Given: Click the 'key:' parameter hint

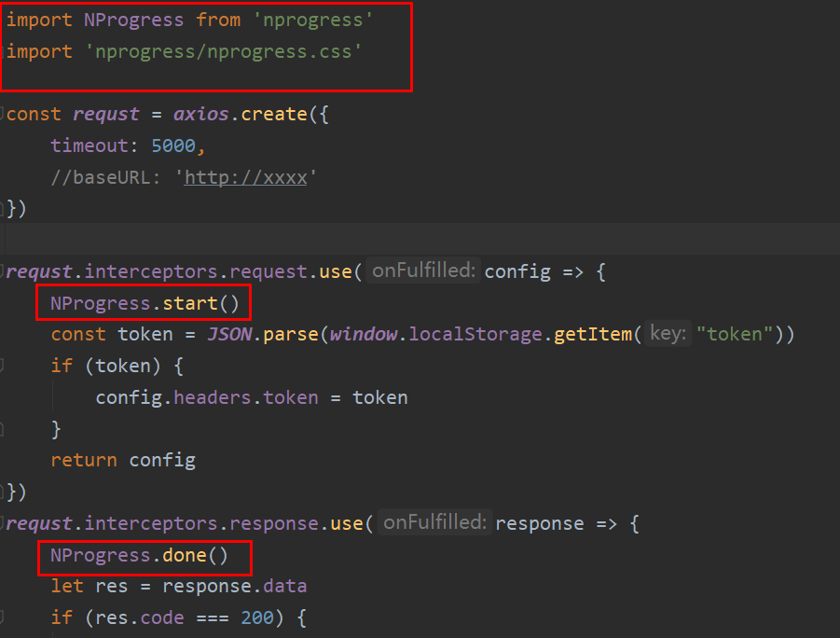Looking at the screenshot, I should [668, 334].
